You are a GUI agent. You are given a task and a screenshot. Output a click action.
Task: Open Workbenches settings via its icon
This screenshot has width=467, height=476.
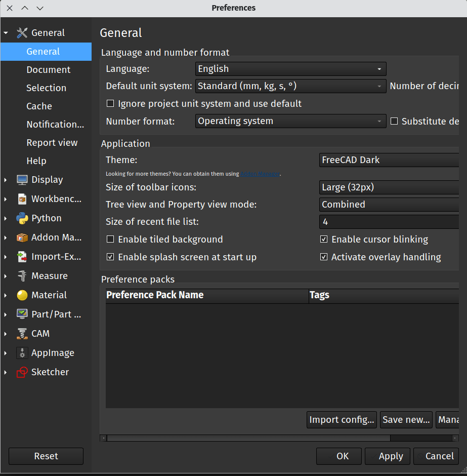(21, 199)
